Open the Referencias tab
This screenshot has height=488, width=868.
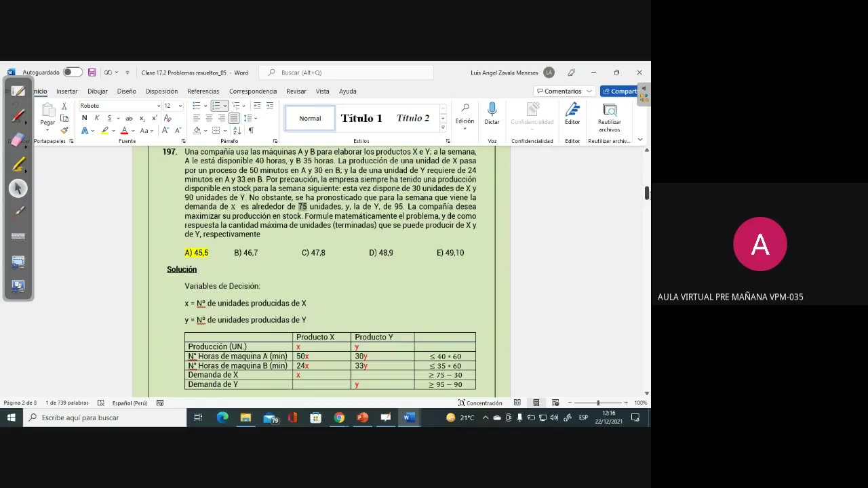[203, 91]
